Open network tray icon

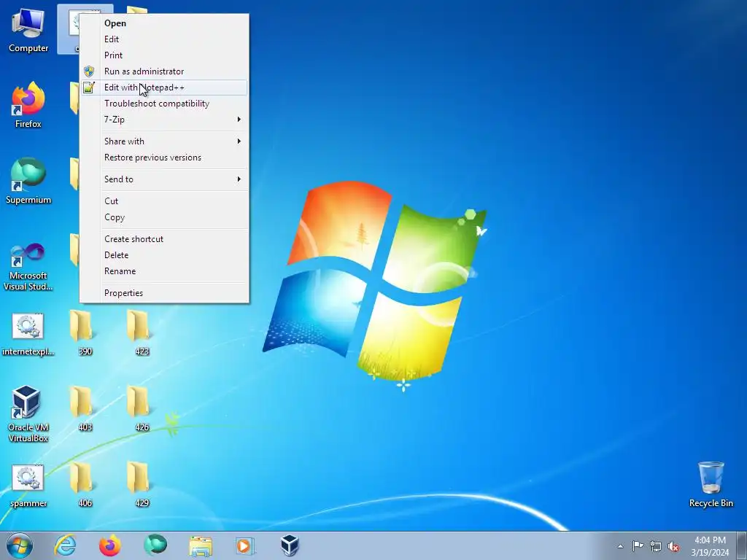[656, 546]
